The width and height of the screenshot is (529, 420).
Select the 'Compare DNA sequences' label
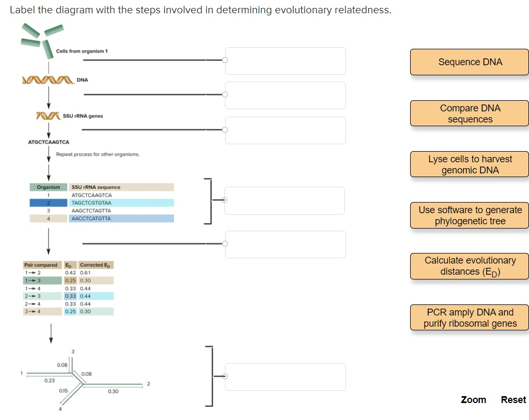coord(469,113)
